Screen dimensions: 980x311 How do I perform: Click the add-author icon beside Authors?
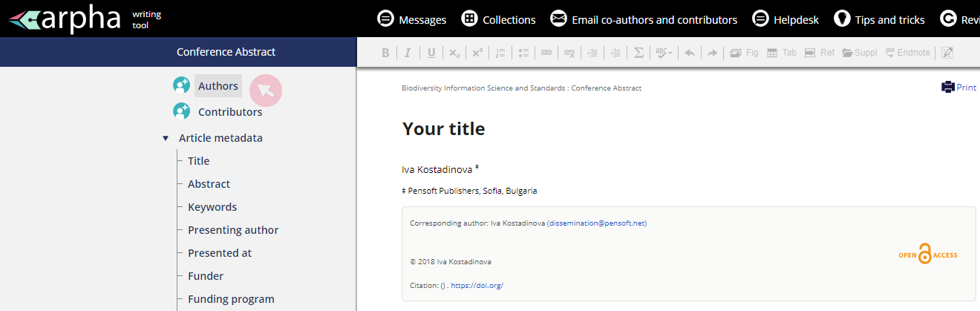coord(181,85)
